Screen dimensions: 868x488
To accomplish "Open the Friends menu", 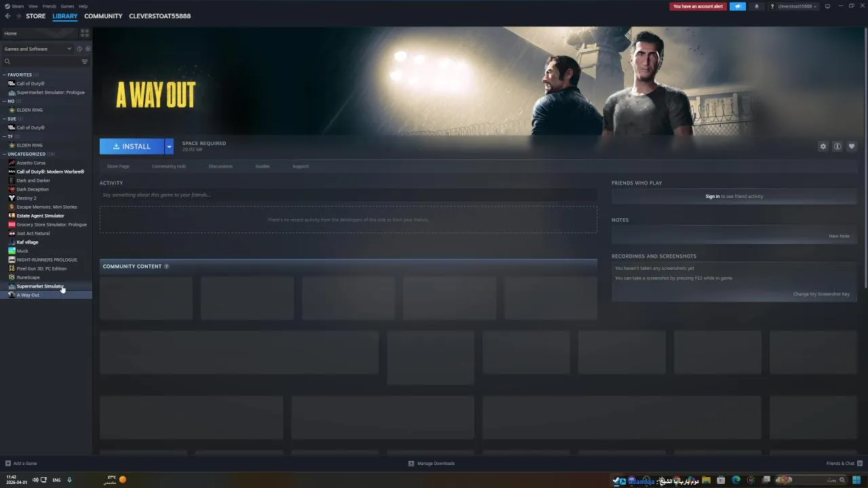I will click(50, 6).
